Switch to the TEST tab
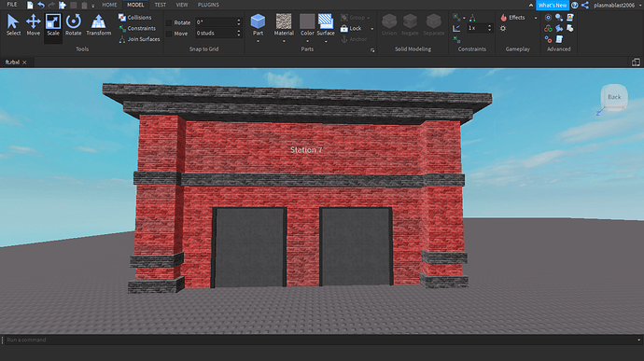This screenshot has height=361, width=644. (x=161, y=5)
